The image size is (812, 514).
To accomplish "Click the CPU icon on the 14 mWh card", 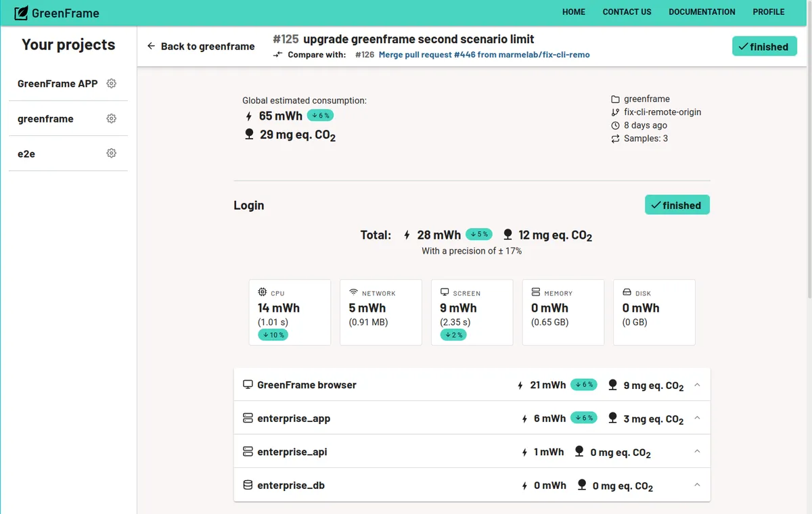I will click(x=263, y=292).
